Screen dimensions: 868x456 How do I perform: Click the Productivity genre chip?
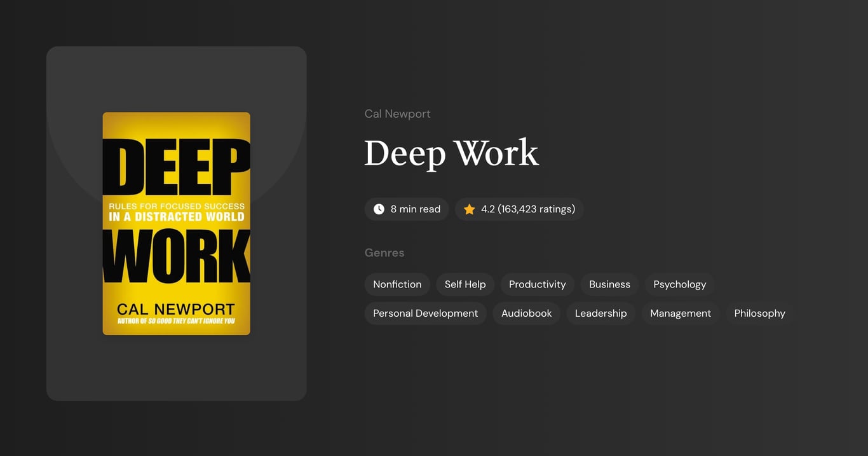point(536,284)
